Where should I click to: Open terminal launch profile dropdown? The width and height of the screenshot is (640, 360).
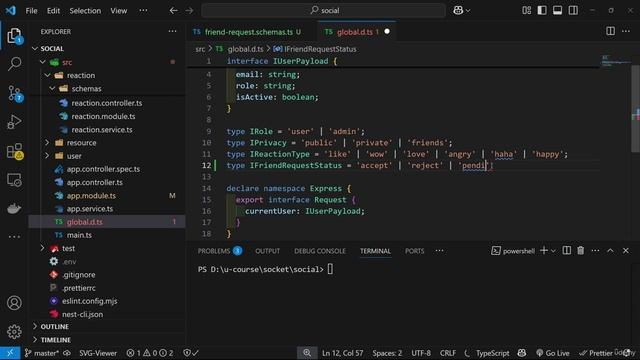coord(553,251)
